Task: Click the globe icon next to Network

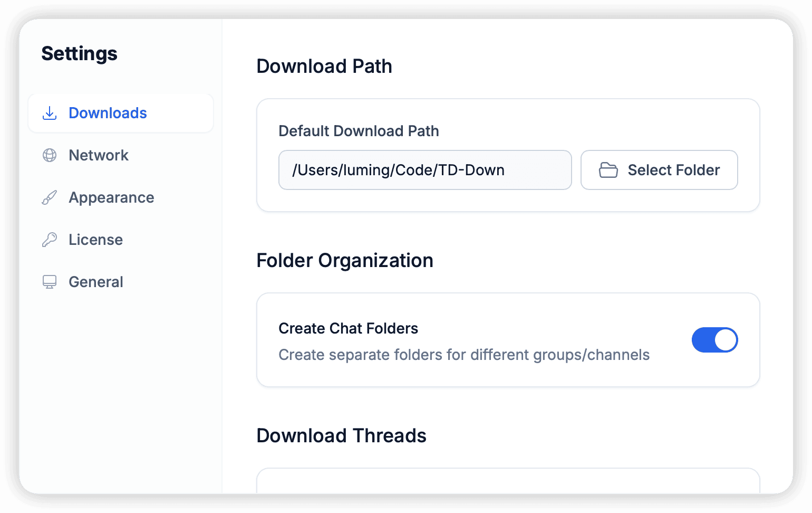Action: click(x=49, y=155)
